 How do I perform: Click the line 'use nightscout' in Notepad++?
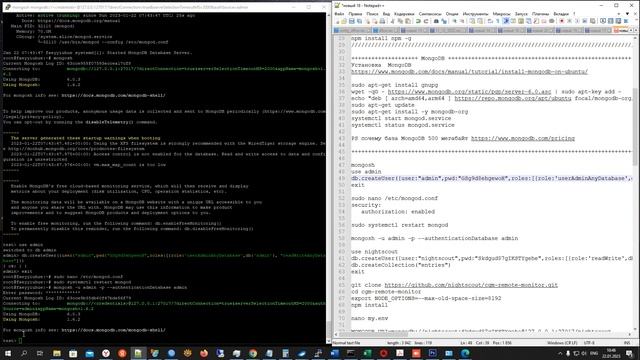(374, 251)
